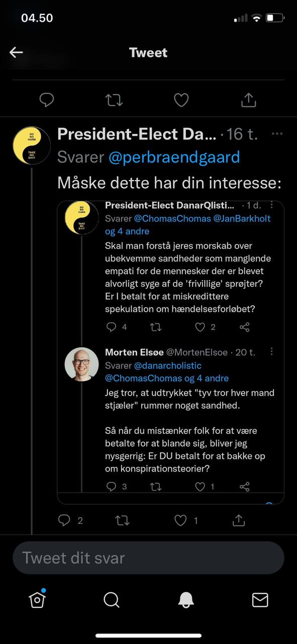
Task: Like the reply tweet above the compose field
Action: (x=180, y=520)
